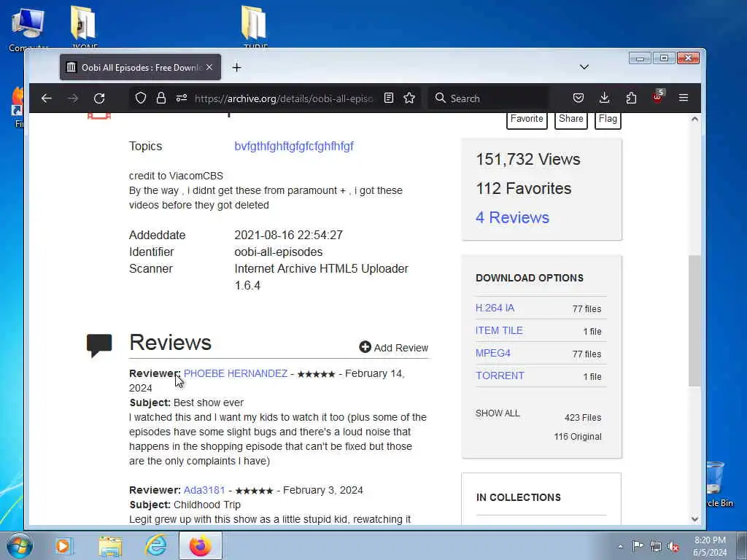Click the muted volume tray icon

click(673, 547)
